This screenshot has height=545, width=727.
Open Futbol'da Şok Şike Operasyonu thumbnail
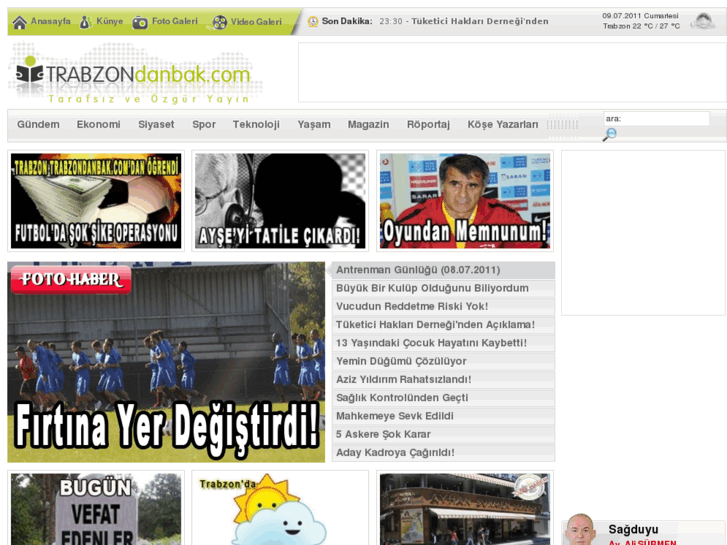(96, 201)
